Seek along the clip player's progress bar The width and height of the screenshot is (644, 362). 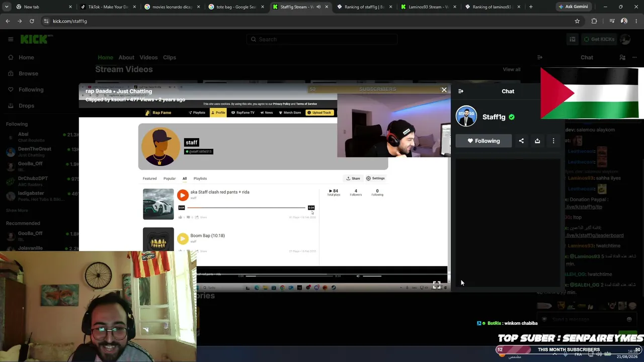click(289, 276)
